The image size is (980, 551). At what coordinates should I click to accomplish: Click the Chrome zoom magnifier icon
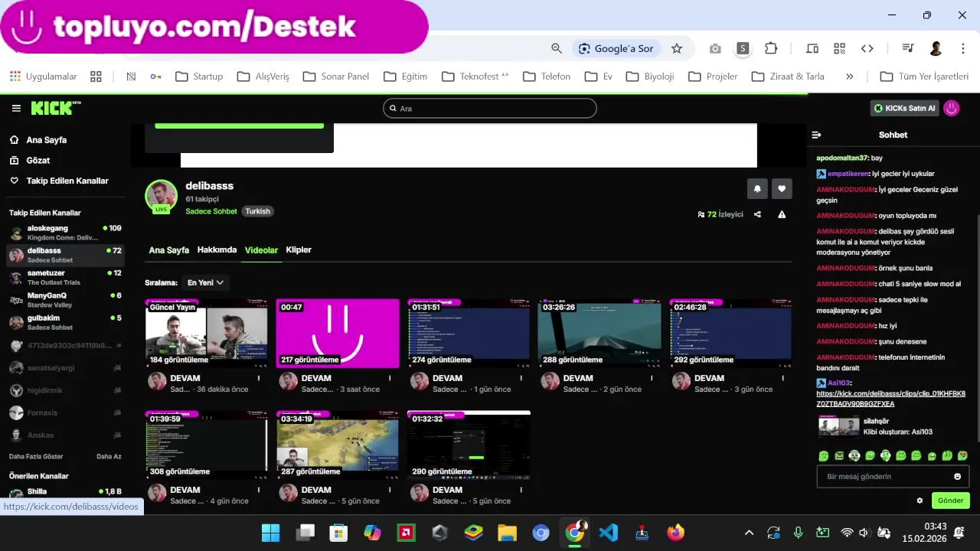[557, 48]
